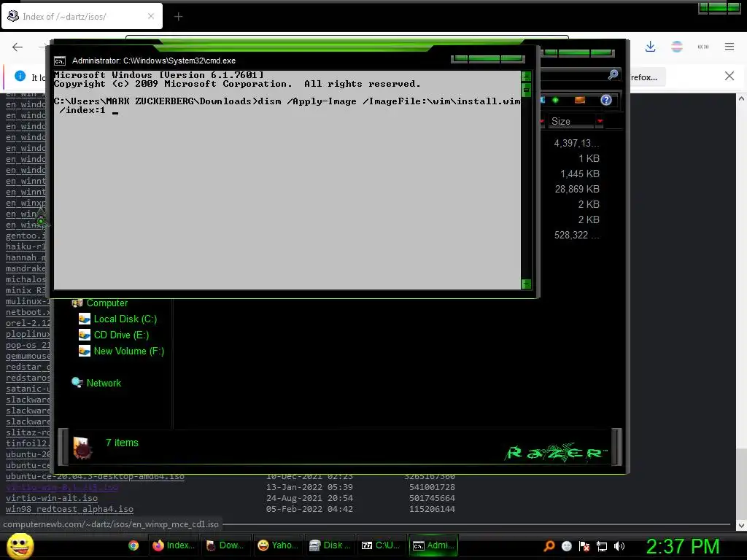Open the gentoo link in Firefox listing
The height and width of the screenshot is (560, 747).
click(x=26, y=236)
